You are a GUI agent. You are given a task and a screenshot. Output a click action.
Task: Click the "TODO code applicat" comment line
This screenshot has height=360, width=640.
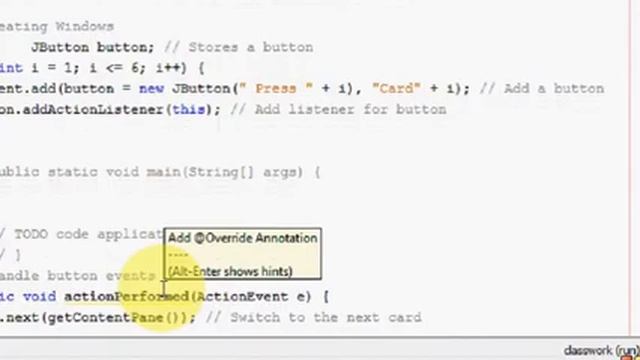click(88, 234)
